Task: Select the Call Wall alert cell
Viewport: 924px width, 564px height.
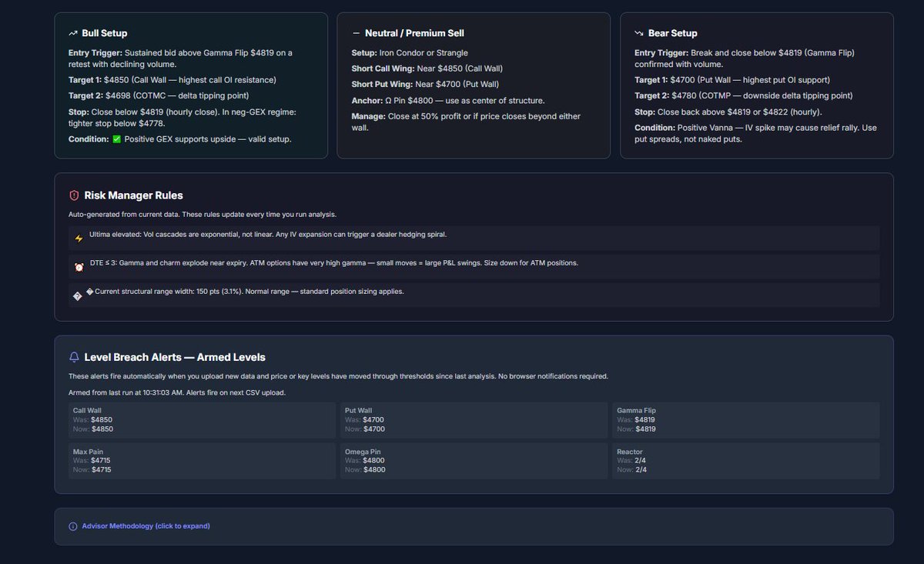Action: click(x=202, y=419)
